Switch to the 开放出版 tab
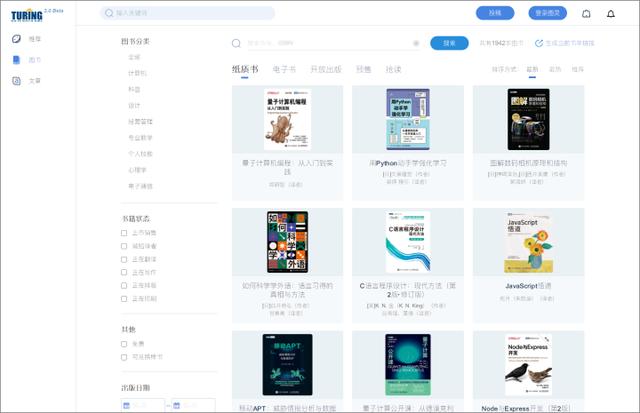640x413 pixels. tap(325, 70)
